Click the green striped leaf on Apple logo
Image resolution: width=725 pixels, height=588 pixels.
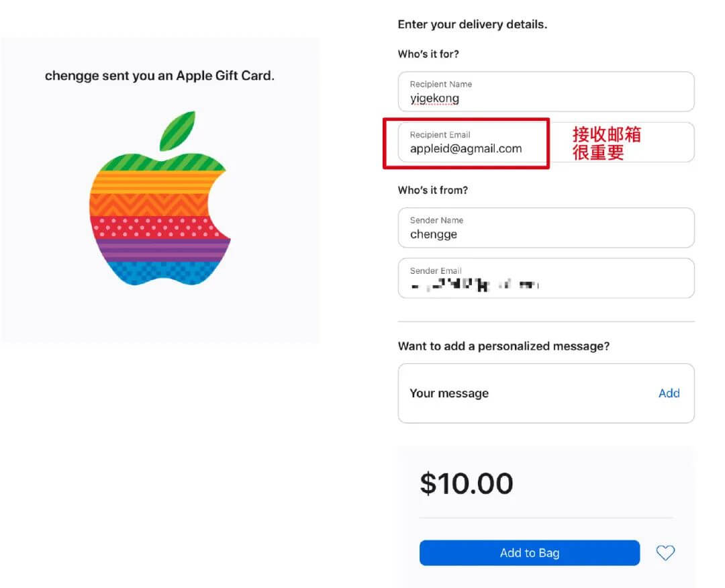click(177, 130)
